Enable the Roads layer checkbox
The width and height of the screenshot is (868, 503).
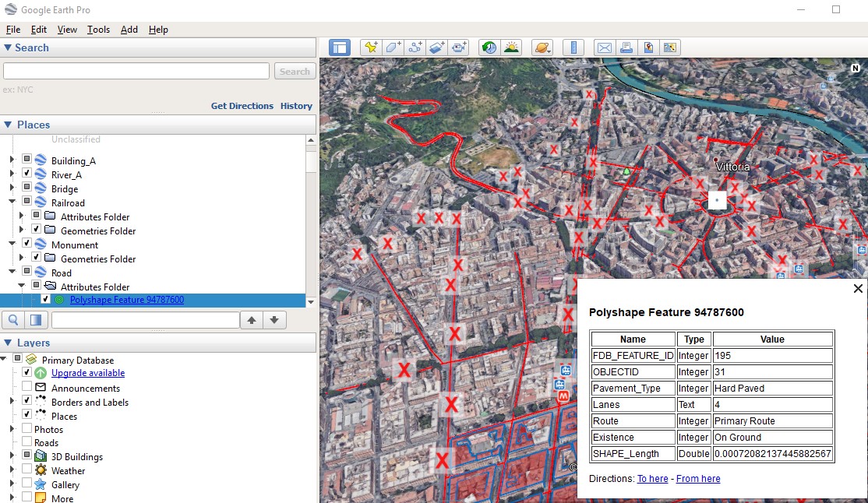pyautogui.click(x=26, y=441)
